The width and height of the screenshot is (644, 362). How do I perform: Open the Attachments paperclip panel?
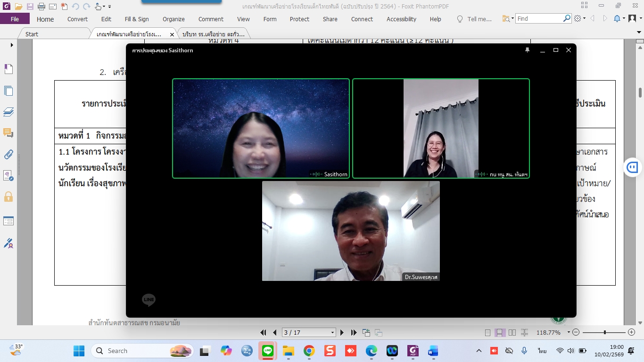pos(8,154)
